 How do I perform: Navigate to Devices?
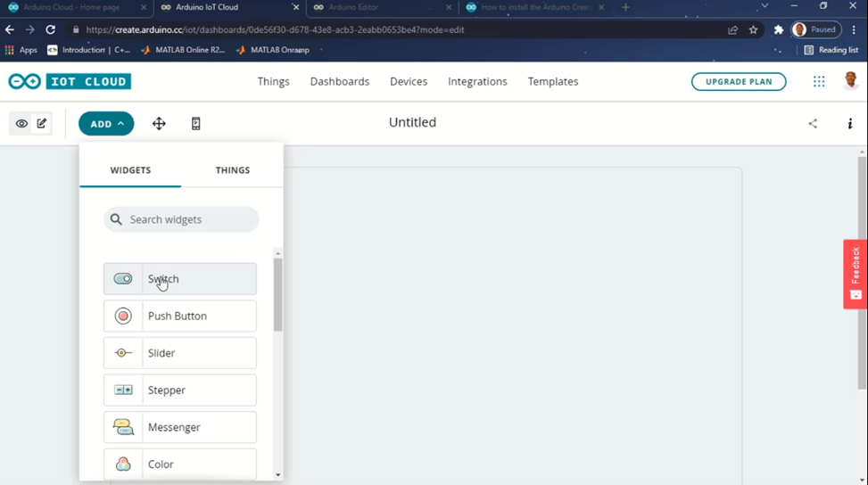click(x=409, y=81)
